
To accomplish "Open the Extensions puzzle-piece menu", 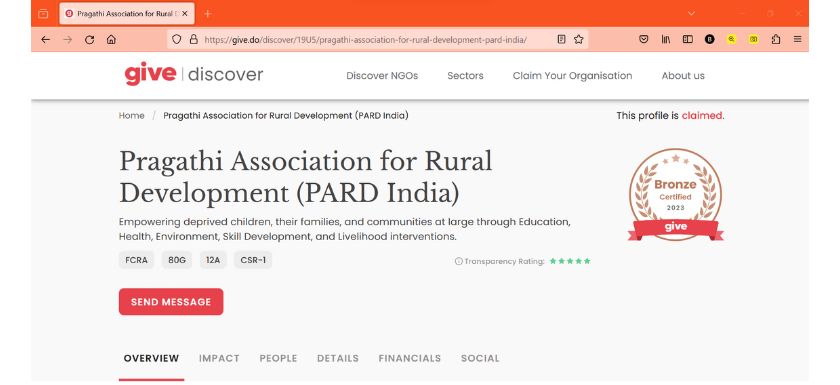I will coord(776,39).
